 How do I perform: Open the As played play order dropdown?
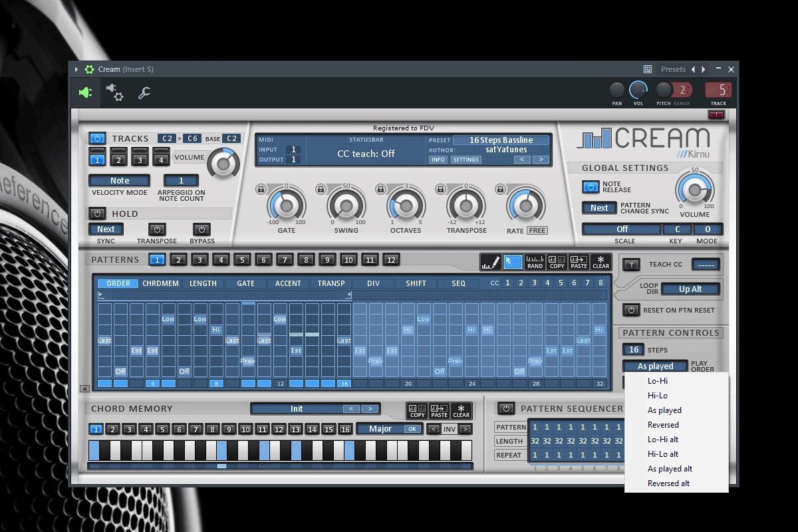(656, 366)
